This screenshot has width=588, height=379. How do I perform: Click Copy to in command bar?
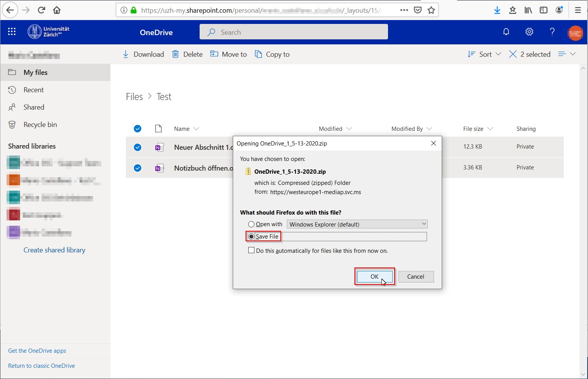[x=272, y=54]
